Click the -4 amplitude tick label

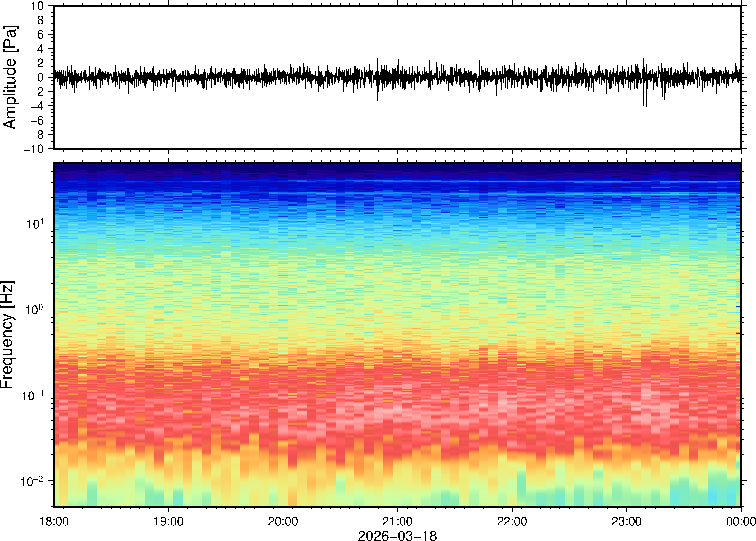[x=37, y=106]
